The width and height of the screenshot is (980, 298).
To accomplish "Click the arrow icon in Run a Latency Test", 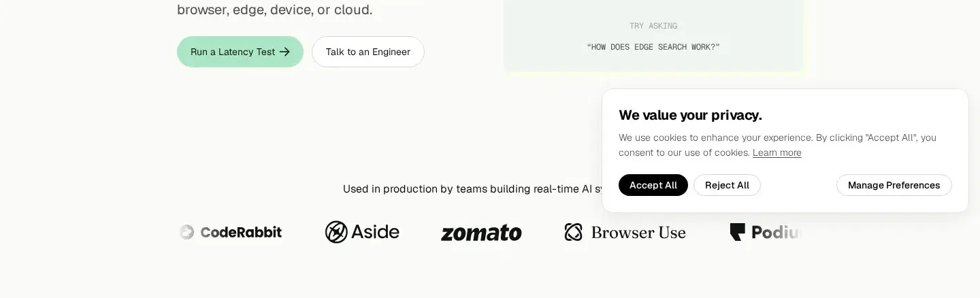I will pos(284,52).
